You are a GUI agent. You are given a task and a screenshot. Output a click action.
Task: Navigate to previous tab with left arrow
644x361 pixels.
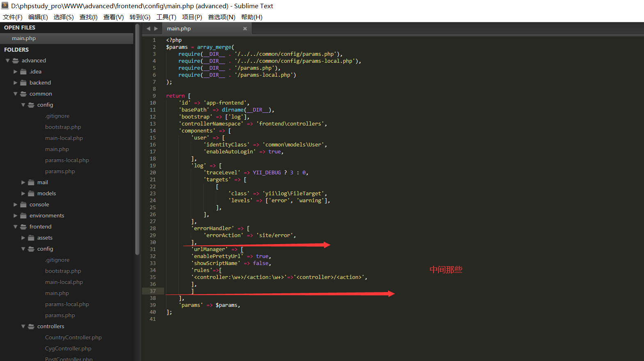[148, 29]
